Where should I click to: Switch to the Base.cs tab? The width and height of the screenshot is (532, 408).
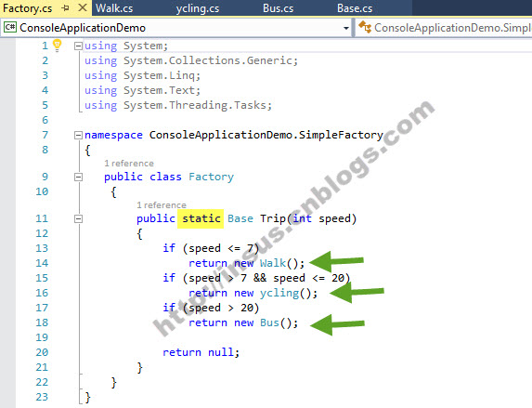click(x=355, y=8)
